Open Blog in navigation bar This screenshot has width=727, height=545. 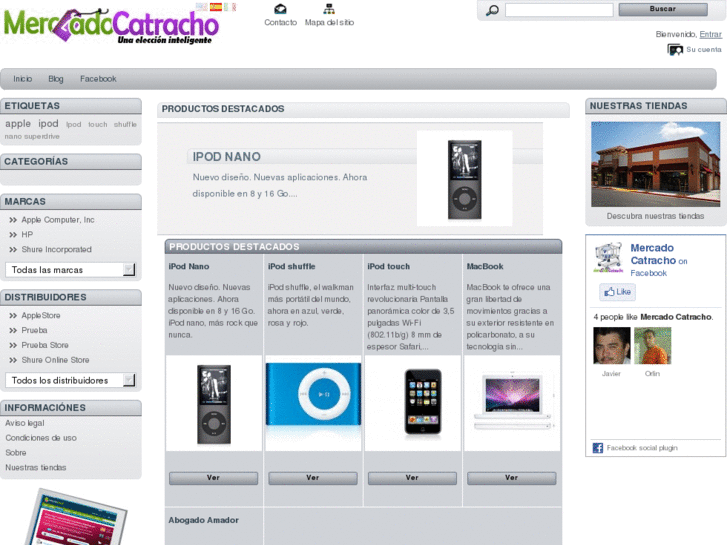[x=56, y=79]
